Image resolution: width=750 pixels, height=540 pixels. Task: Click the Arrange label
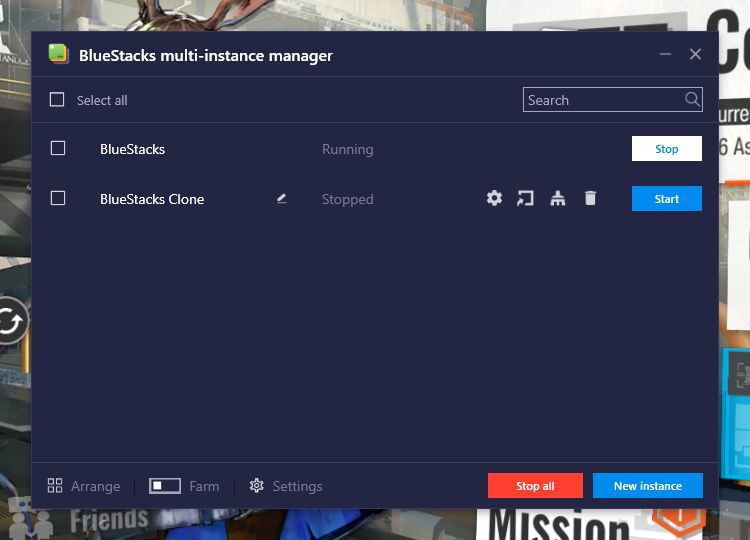point(96,486)
